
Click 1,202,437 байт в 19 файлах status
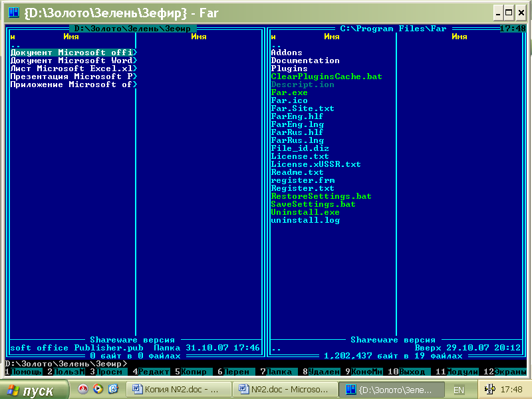(393, 356)
